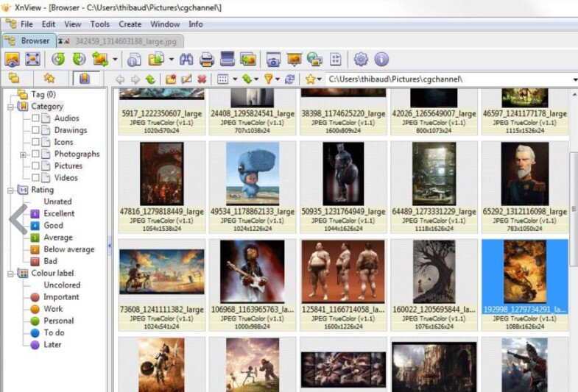Screen dimensions: 578x392
Task: Acquire an image with the scanner icon
Action: point(228,60)
